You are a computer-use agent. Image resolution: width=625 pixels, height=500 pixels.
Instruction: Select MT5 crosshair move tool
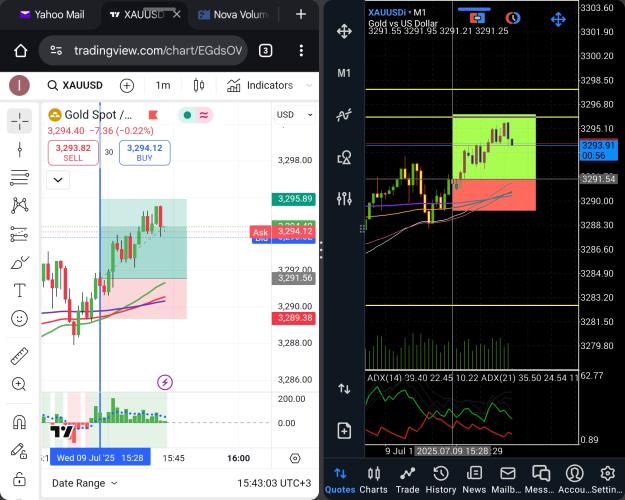pos(344,31)
